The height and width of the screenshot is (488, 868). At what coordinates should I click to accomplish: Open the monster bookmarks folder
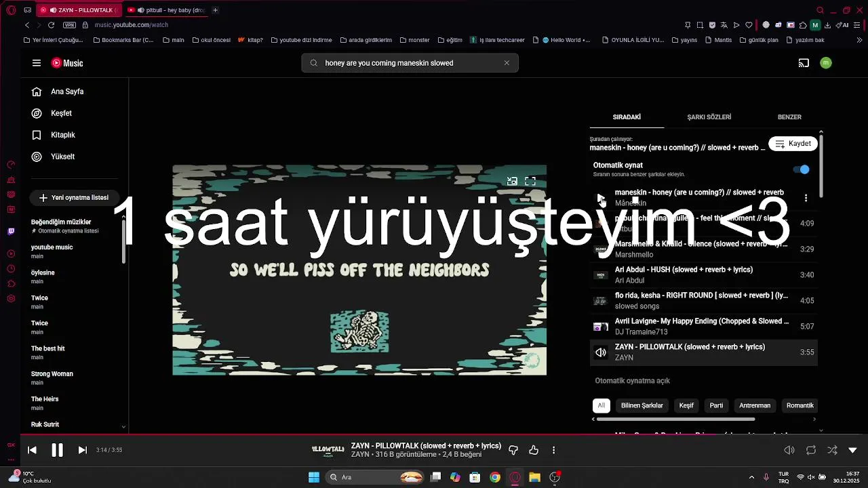(414, 40)
